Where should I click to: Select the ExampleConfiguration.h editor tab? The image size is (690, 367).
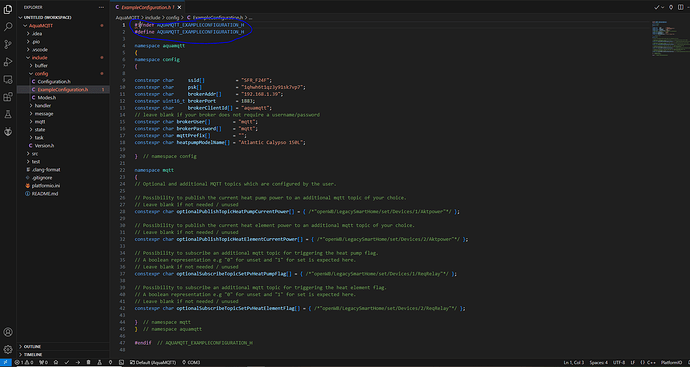148,7
